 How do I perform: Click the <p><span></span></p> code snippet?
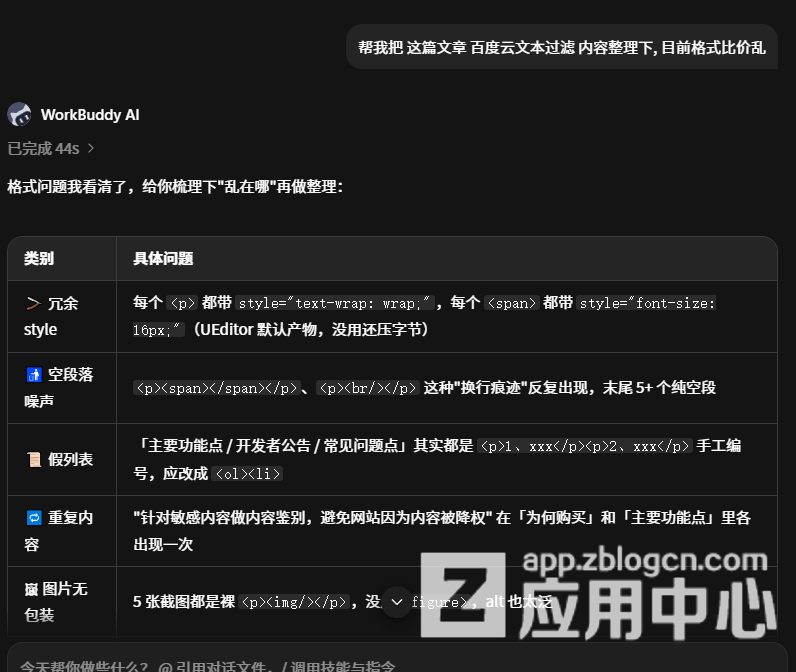pos(217,388)
